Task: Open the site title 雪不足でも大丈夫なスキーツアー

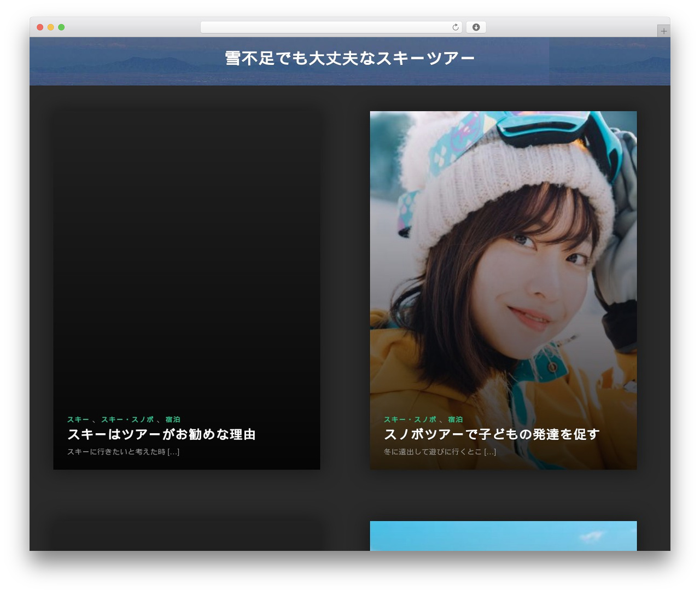Action: [349, 59]
